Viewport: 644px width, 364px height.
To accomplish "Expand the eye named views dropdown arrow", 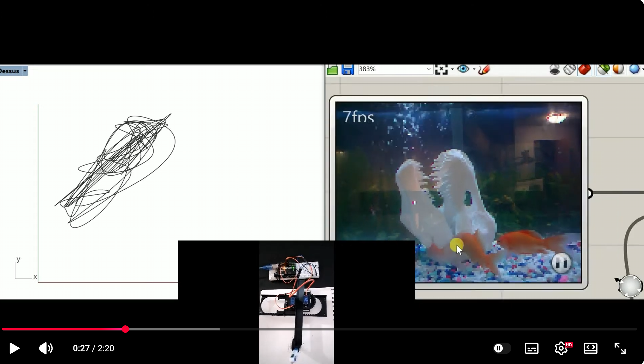I will click(474, 69).
